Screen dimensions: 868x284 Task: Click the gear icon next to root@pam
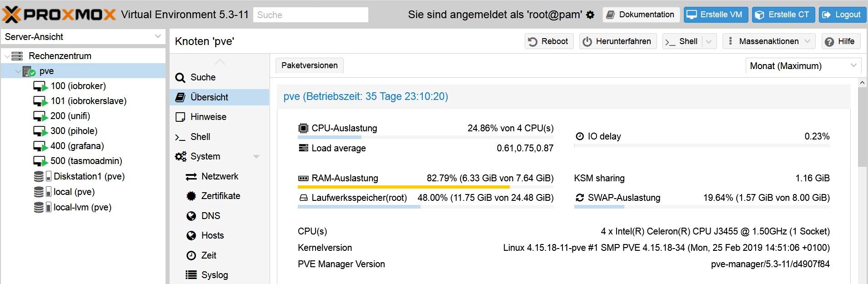click(x=590, y=15)
